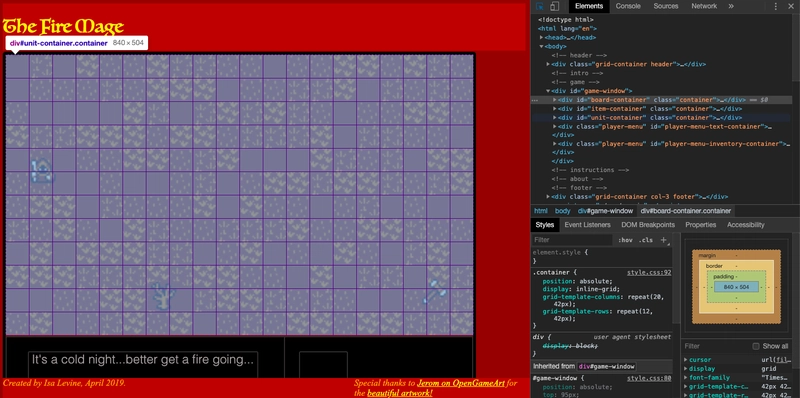The height and width of the screenshot is (398, 800).
Task: Activate the inspect element picker icon
Action: [x=540, y=6]
